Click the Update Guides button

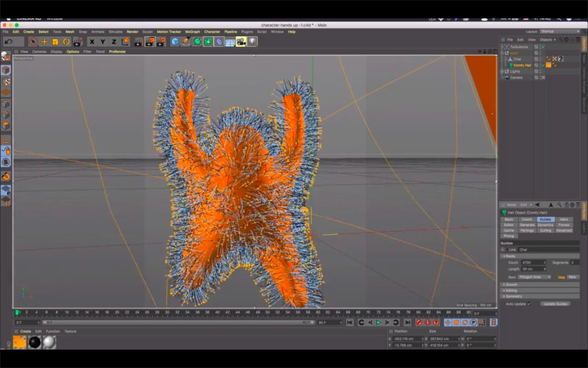tap(555, 303)
